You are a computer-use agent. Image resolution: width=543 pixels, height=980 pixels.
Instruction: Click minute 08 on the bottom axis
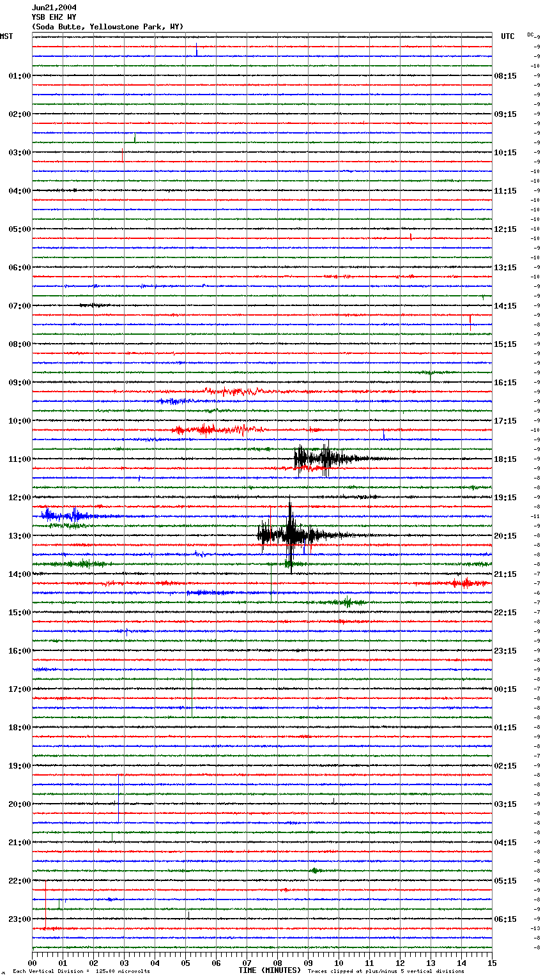tap(277, 963)
